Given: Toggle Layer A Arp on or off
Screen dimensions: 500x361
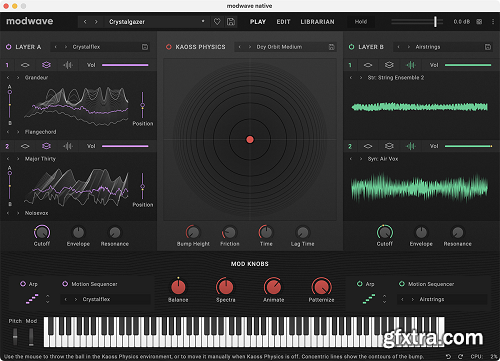Looking at the screenshot, I should tap(23, 284).
